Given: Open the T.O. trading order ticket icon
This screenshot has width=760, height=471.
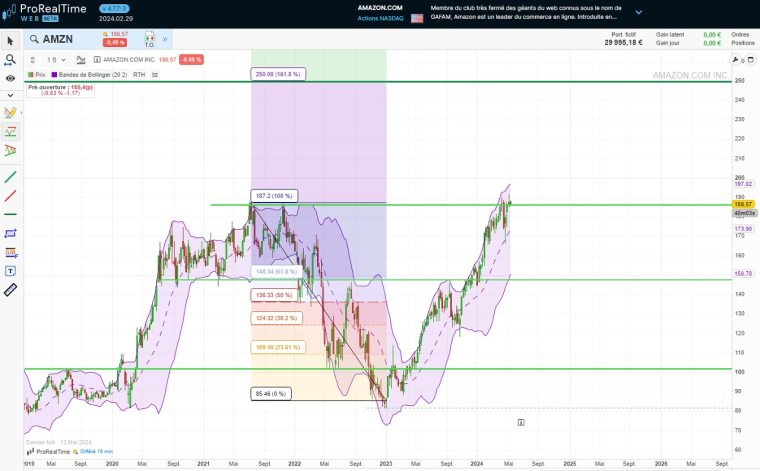Looking at the screenshot, I should pyautogui.click(x=150, y=39).
